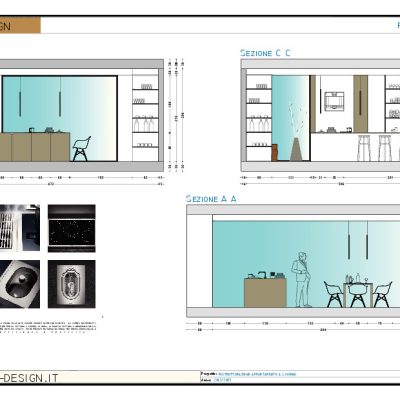Click the Sezione C C heading
The height and width of the screenshot is (400, 400).
click(265, 53)
